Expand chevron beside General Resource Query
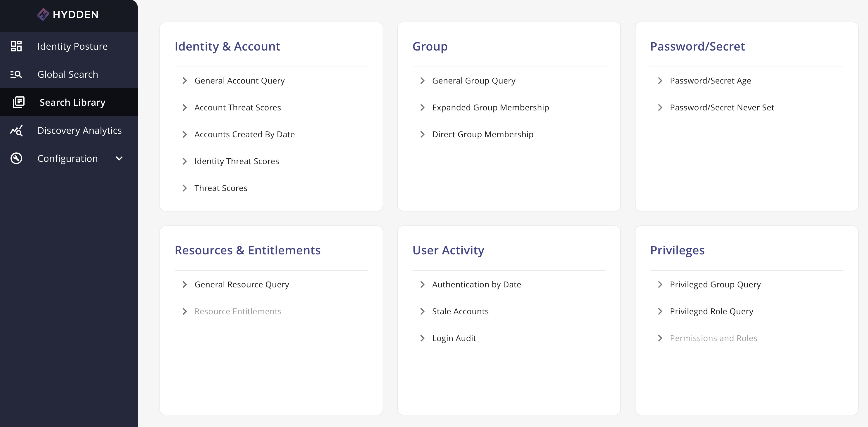 (184, 284)
